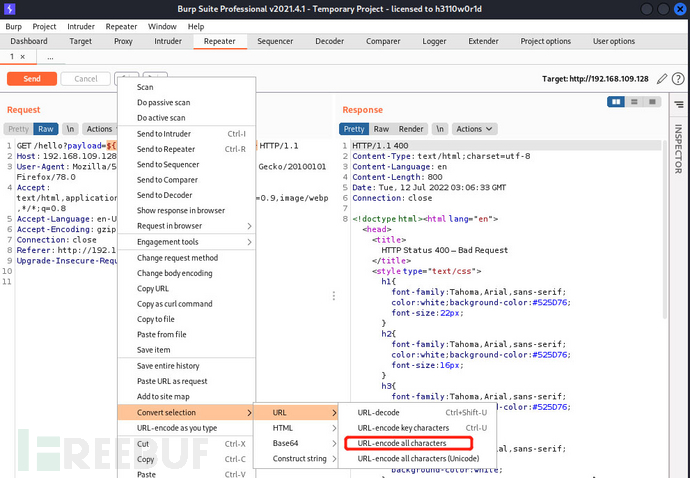Open Request Actions dropdown
Image resolution: width=690 pixels, height=478 pixels.
pyautogui.click(x=100, y=129)
